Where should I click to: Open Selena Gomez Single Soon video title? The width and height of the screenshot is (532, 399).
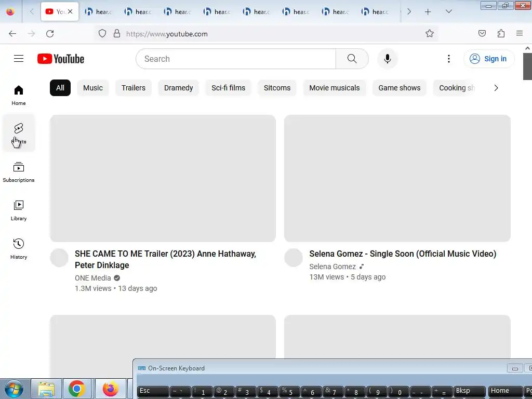(x=403, y=254)
